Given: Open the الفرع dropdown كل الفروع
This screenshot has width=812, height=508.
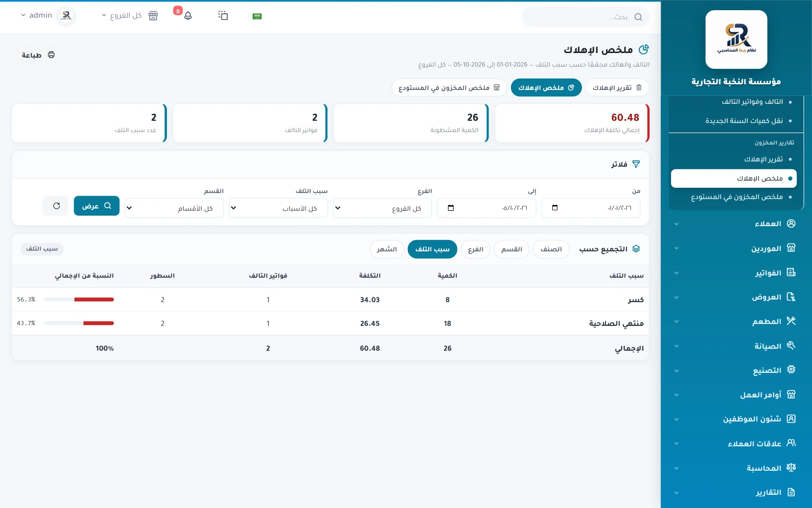Looking at the screenshot, I should [382, 208].
